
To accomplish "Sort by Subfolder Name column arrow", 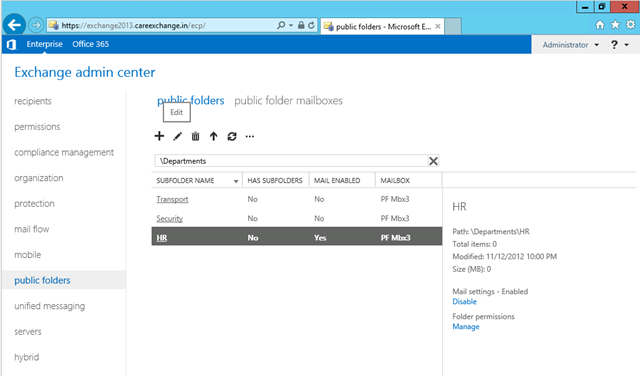I will click(x=236, y=181).
